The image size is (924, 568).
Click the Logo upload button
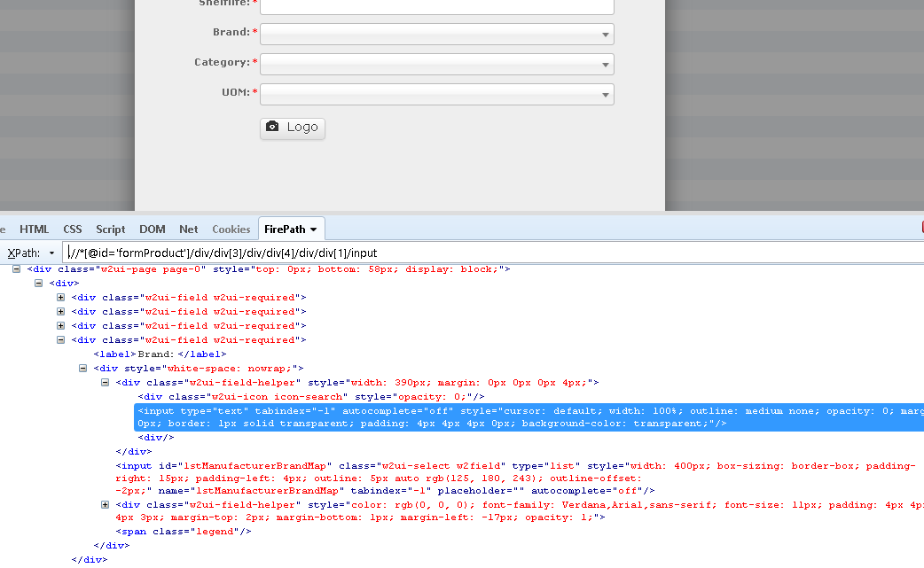pyautogui.click(x=293, y=128)
